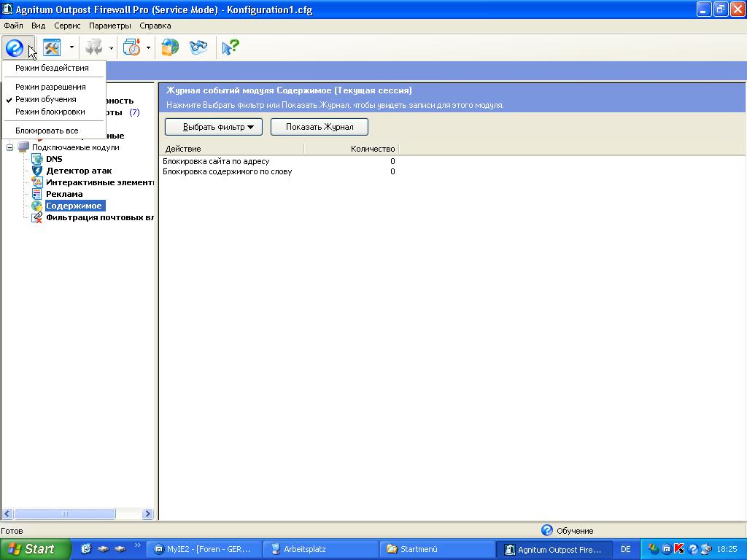Select Подключаемые модули tree item
The width and height of the screenshot is (747, 560).
[x=75, y=147]
